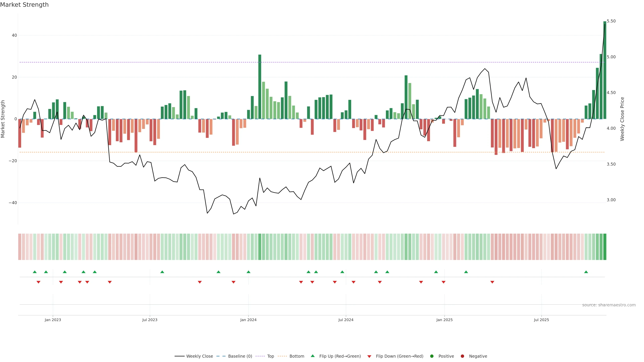Click the Market Strength chart title
Screen dimensions: 644x362
[x=24, y=5]
